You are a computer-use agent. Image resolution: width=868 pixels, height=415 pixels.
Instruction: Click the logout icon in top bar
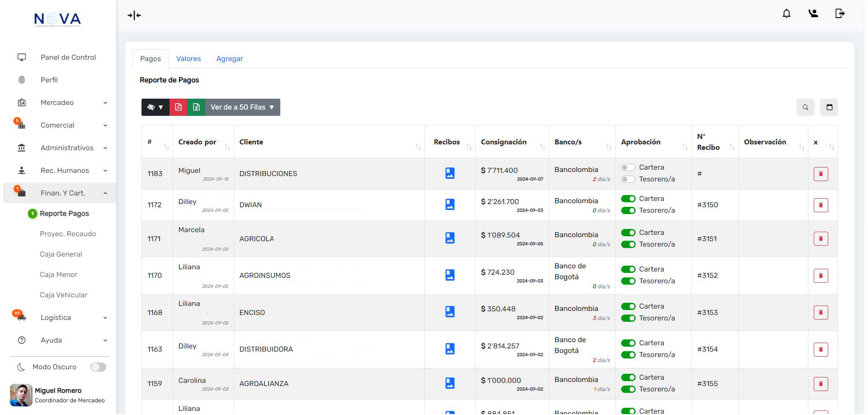pyautogui.click(x=840, y=14)
